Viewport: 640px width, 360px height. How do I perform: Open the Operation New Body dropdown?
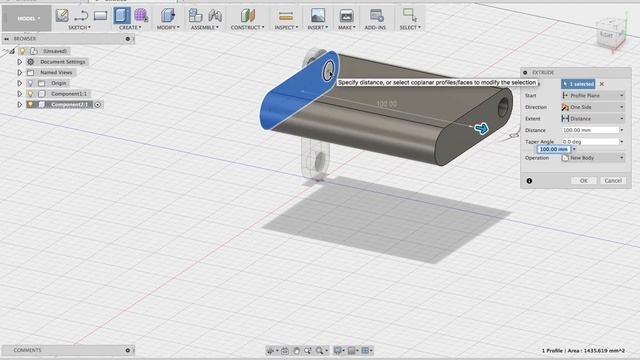point(593,158)
